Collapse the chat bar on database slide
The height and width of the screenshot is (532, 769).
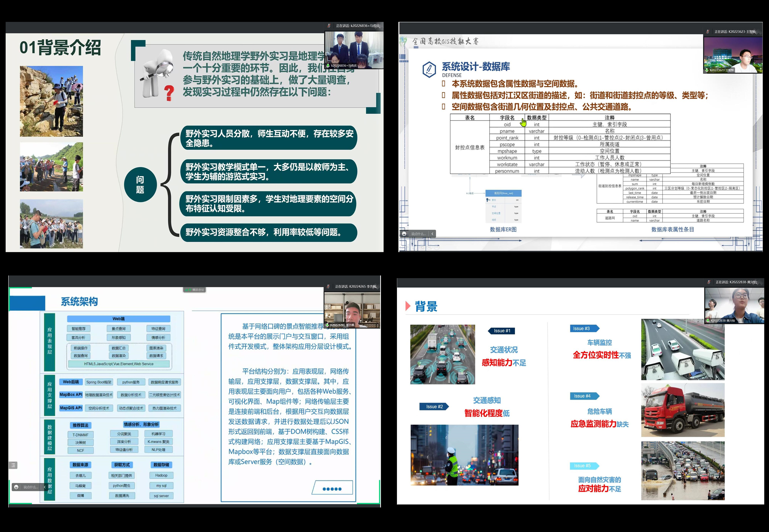(x=432, y=234)
